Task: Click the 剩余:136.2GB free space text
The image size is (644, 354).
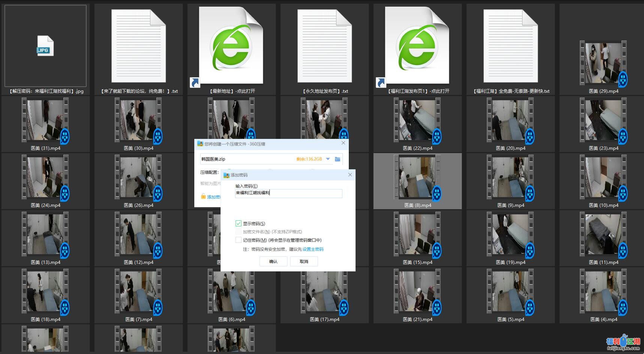Action: point(309,159)
